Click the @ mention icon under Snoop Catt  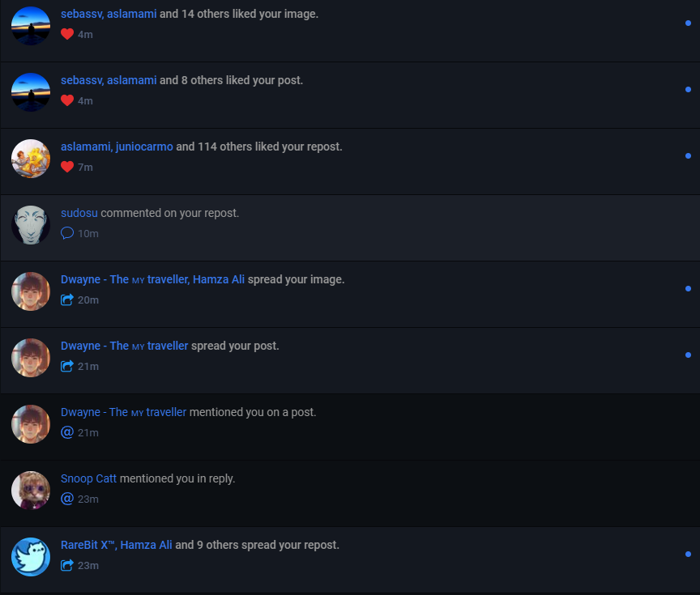67,498
